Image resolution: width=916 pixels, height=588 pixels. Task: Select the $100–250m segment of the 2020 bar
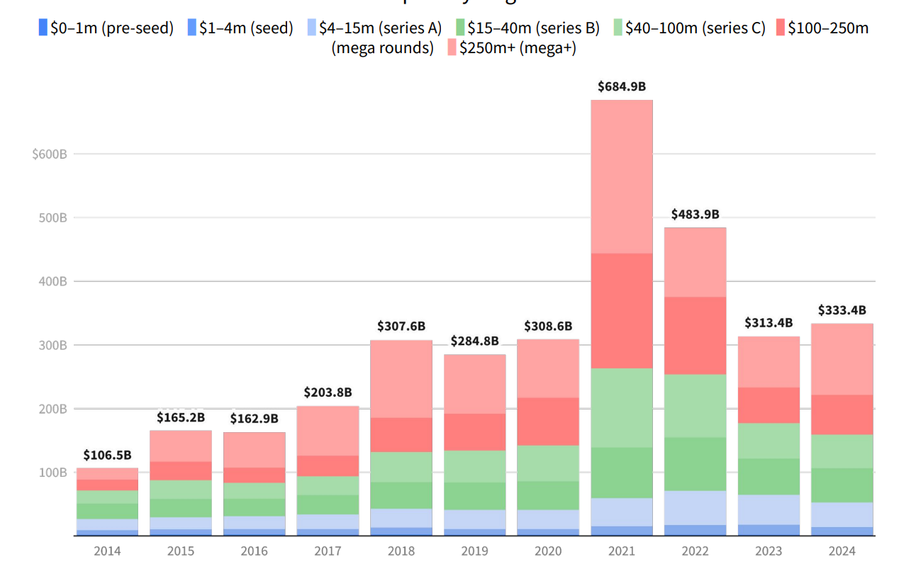pos(548,422)
